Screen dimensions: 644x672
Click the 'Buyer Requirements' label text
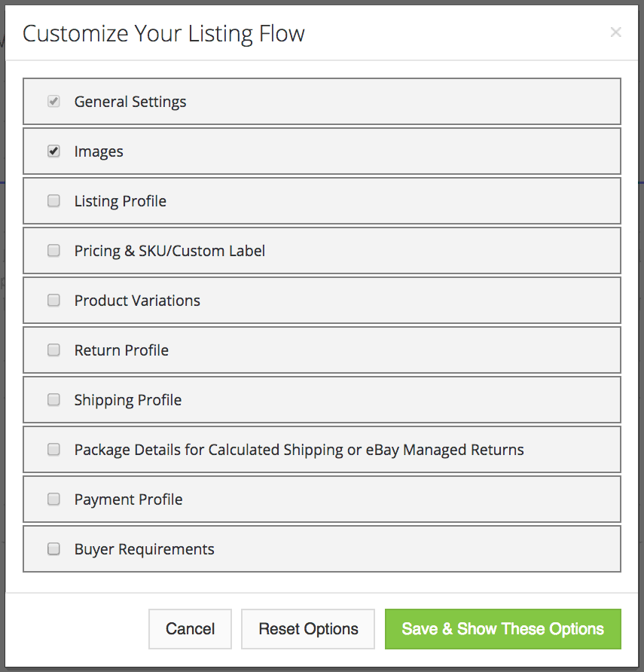coord(144,549)
